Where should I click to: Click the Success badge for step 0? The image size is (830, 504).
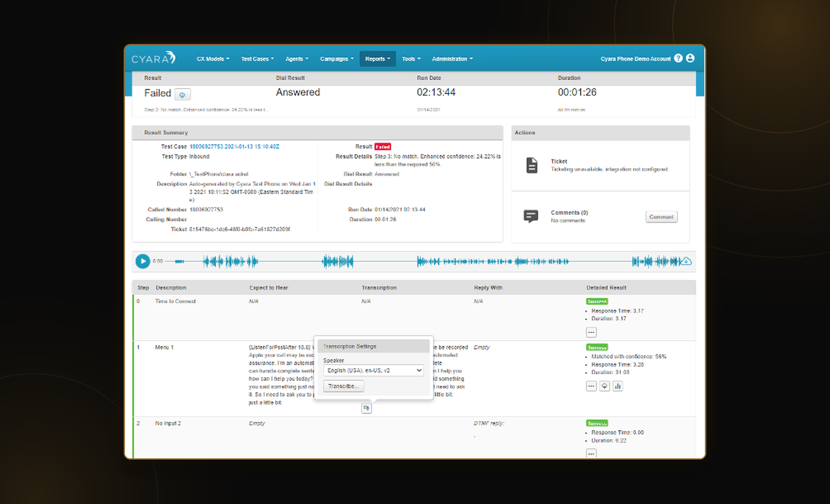[x=597, y=302]
